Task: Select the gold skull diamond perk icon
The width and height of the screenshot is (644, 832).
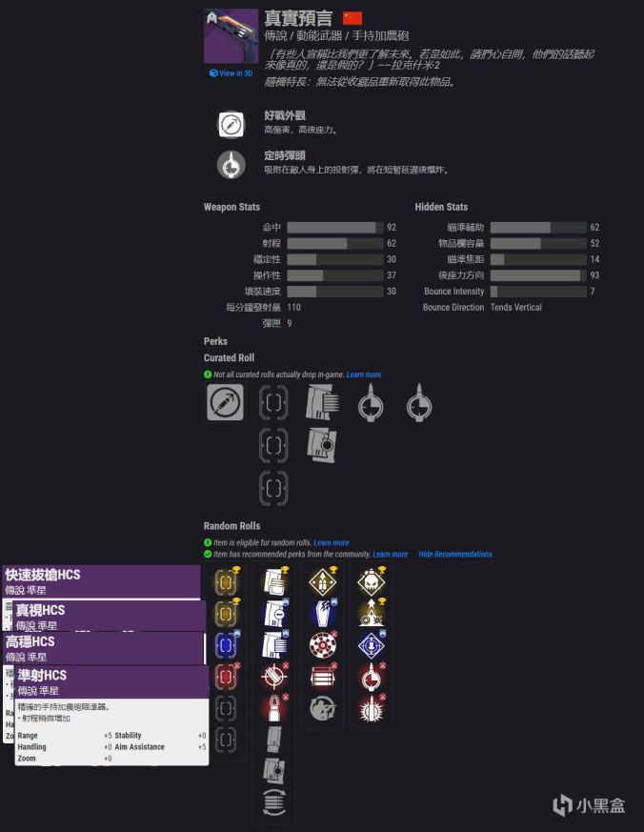Action: coord(372,581)
